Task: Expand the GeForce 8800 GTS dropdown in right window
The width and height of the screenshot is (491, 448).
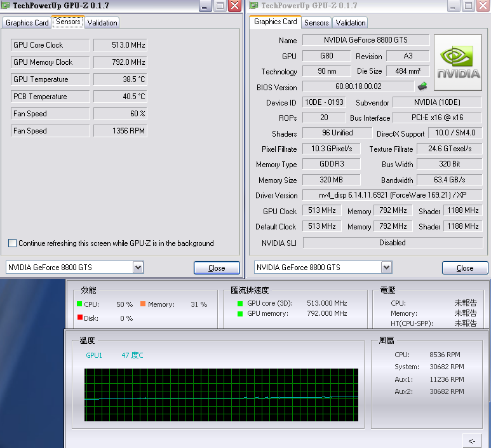Action: click(387, 268)
